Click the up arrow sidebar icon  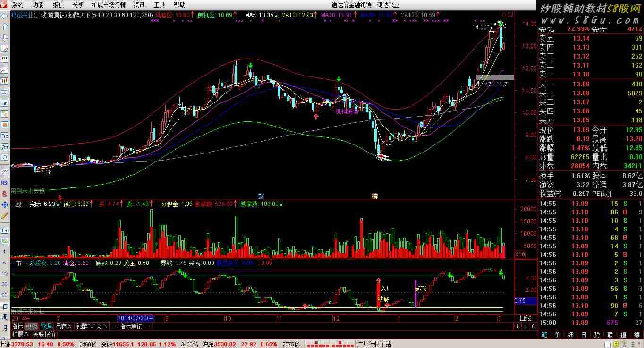(x=4, y=26)
